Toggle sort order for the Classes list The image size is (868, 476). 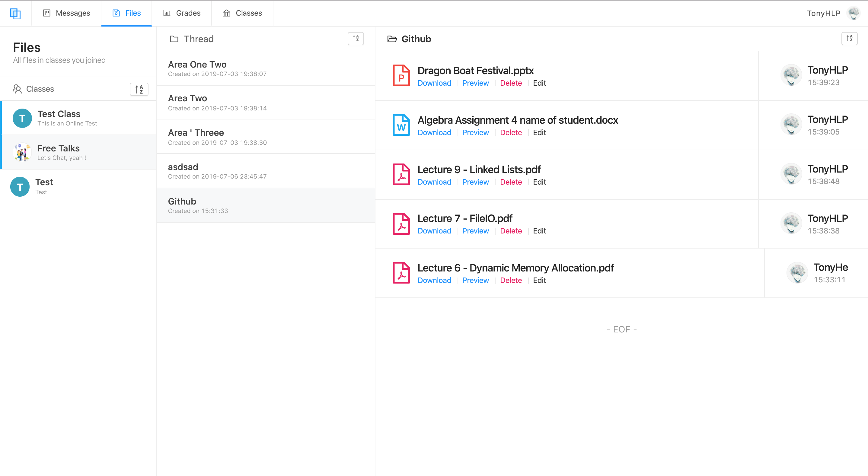tap(139, 89)
